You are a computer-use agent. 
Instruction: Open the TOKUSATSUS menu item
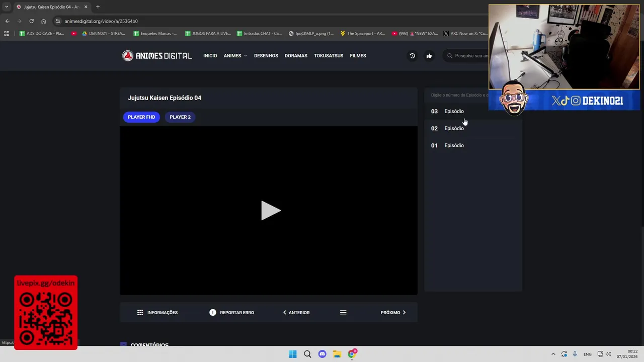[x=329, y=56]
